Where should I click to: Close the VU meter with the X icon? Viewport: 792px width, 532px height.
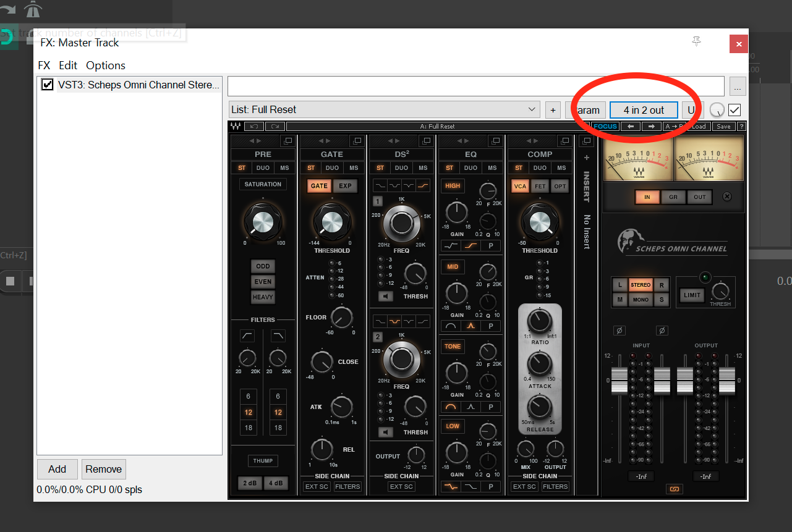coord(727,196)
